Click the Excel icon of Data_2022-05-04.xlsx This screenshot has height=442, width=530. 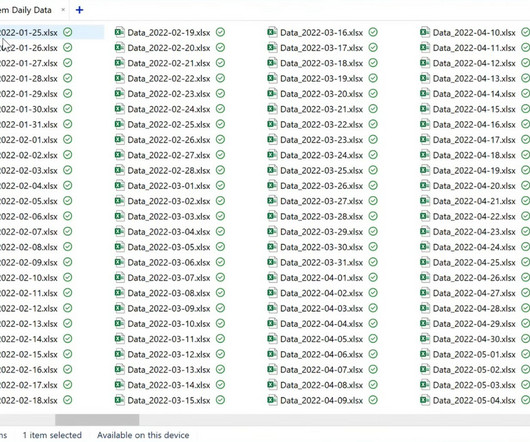[x=425, y=400]
